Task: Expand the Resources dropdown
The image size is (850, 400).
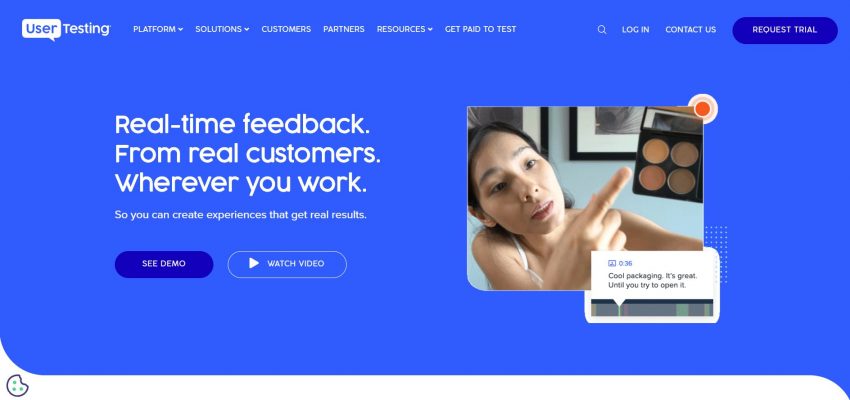Action: click(x=404, y=29)
